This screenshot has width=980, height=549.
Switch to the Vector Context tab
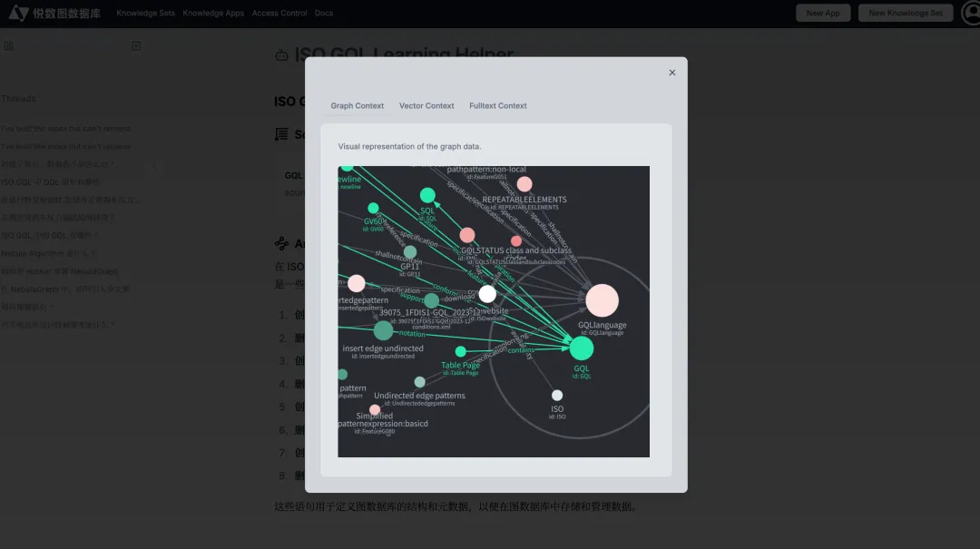coord(426,106)
